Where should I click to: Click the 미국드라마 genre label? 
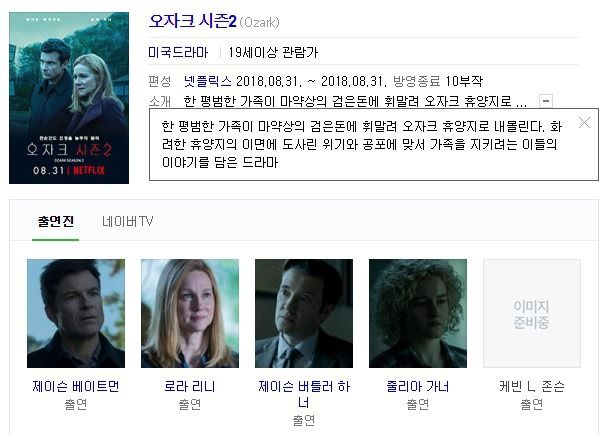pyautogui.click(x=178, y=52)
